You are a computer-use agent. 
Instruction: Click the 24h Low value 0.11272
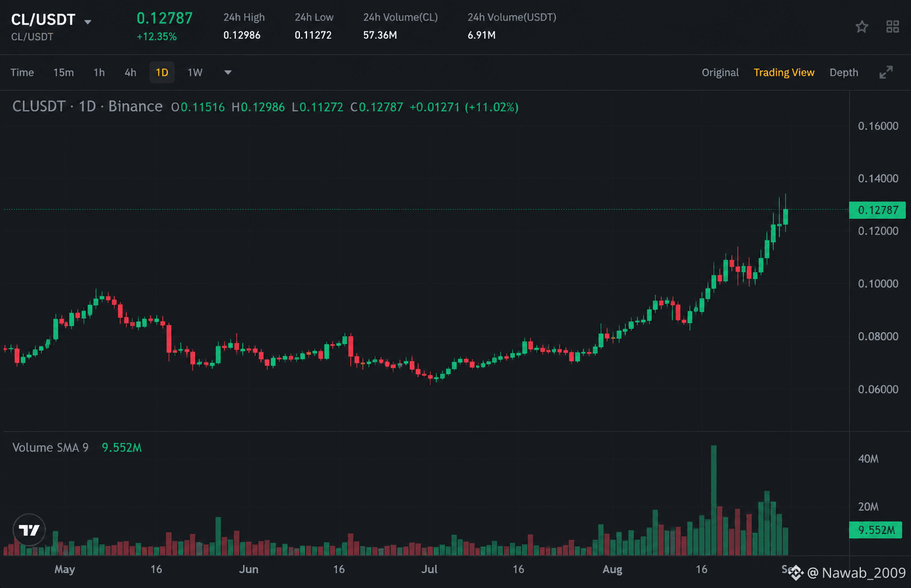click(313, 35)
